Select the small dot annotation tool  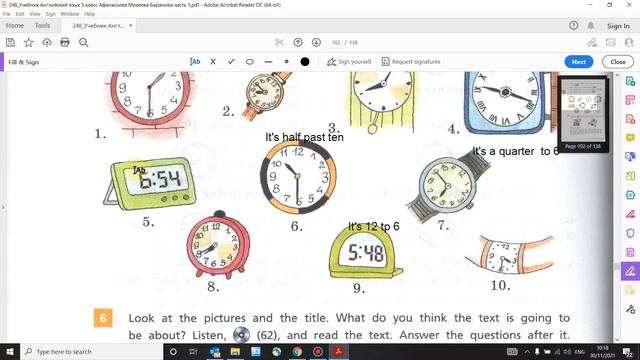[x=287, y=62]
